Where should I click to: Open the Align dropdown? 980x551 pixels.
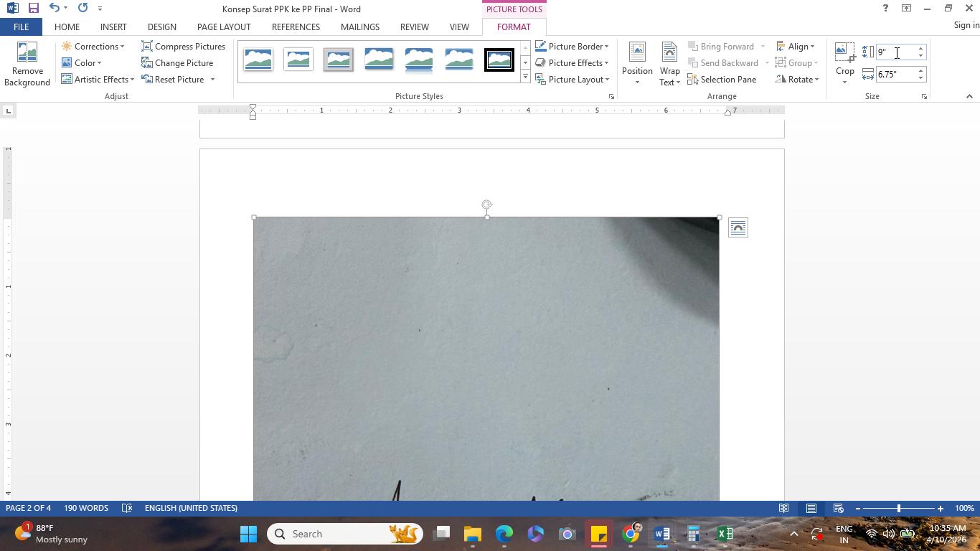tap(796, 47)
